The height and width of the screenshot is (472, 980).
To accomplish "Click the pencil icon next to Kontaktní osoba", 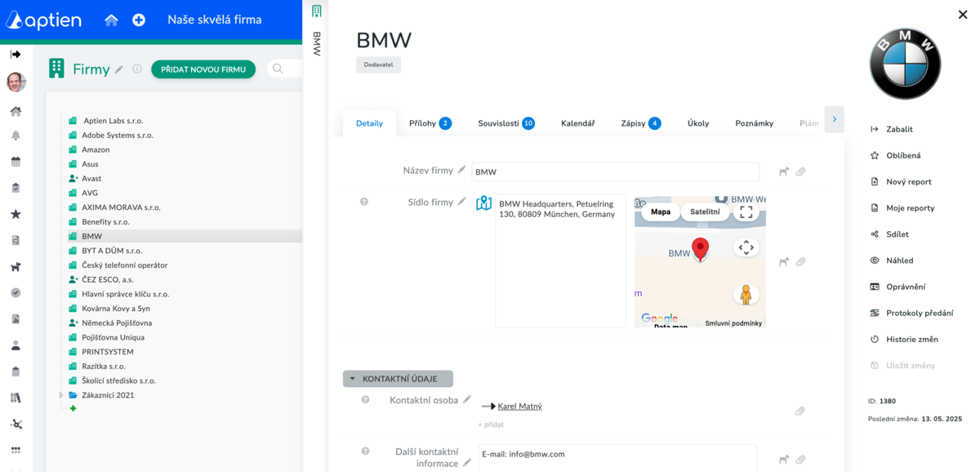I will pos(467,399).
